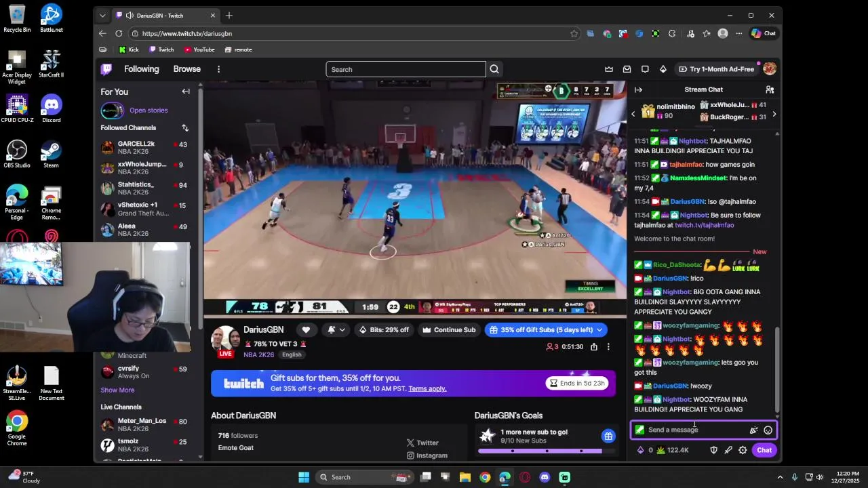Click the Continue Sub button
Image resolution: width=868 pixels, height=488 pixels.
click(x=448, y=330)
